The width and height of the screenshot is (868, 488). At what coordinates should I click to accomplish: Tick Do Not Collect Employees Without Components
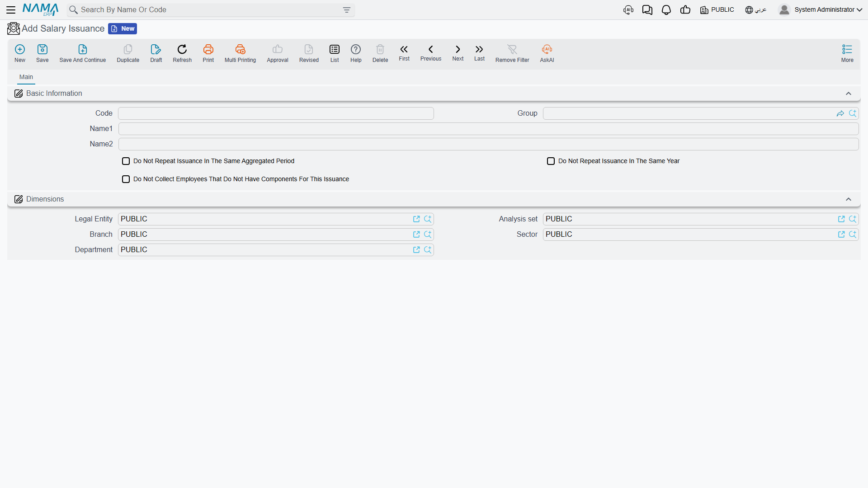pos(126,179)
